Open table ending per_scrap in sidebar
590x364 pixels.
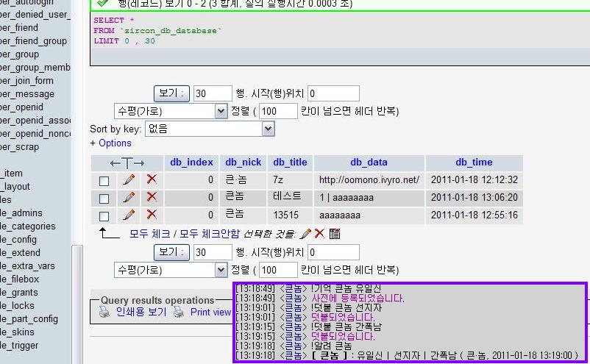click(x=20, y=147)
